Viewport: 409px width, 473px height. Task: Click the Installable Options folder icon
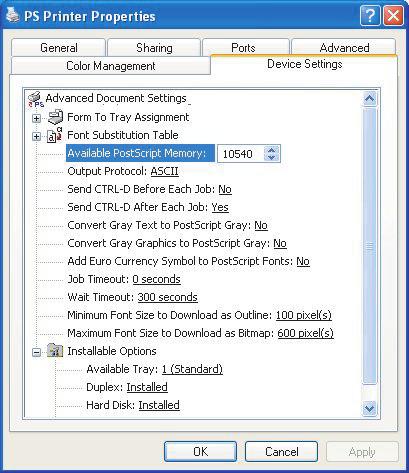click(54, 351)
